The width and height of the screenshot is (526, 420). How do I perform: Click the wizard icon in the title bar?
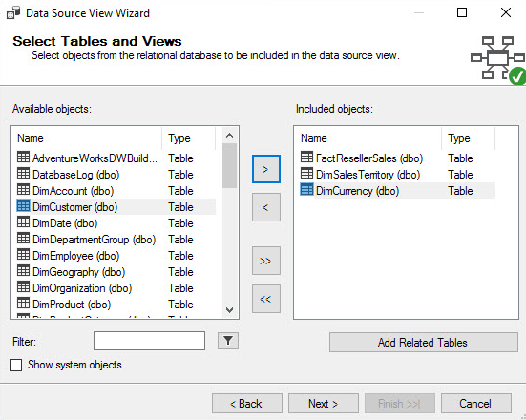13,13
